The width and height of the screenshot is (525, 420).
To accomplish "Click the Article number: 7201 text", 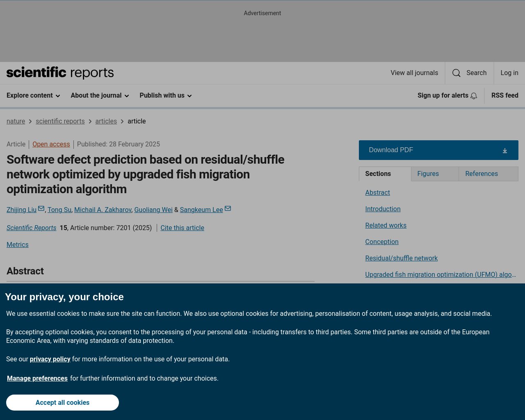I will click(100, 228).
